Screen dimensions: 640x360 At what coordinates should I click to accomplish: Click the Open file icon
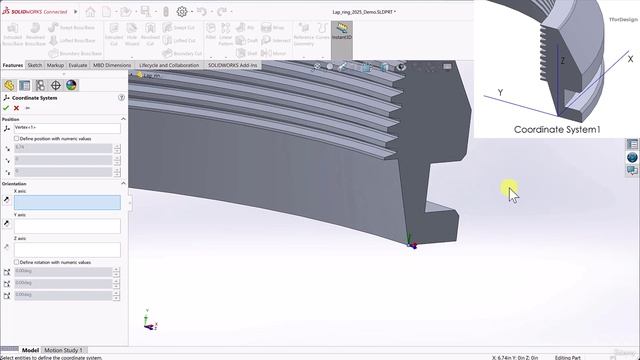pos(125,12)
